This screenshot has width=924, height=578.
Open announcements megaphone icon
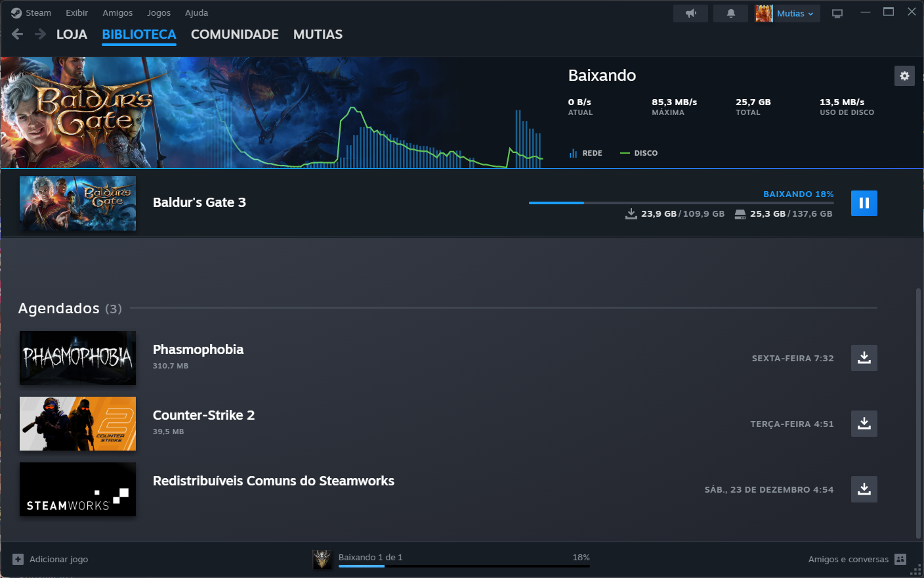(x=690, y=13)
